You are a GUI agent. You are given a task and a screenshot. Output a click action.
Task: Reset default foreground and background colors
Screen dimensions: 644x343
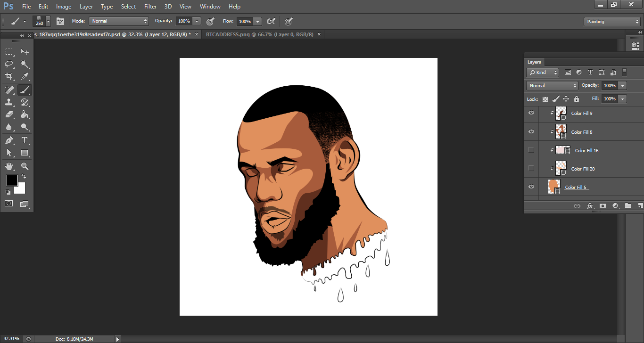[8, 192]
